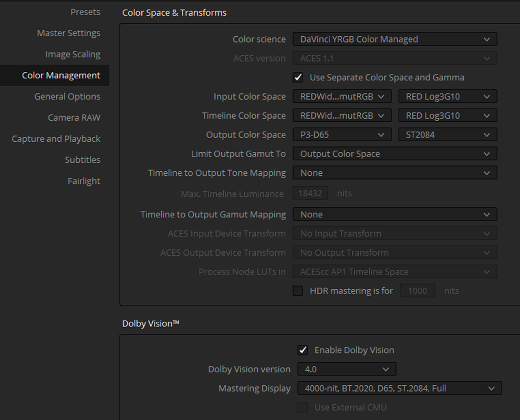Open General Options section
This screenshot has width=520, height=420.
click(x=67, y=97)
